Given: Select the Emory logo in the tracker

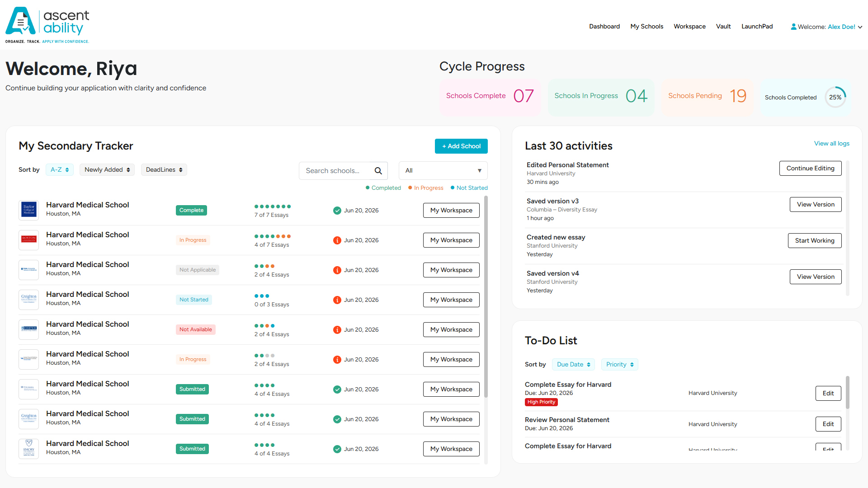Looking at the screenshot, I should [29, 449].
